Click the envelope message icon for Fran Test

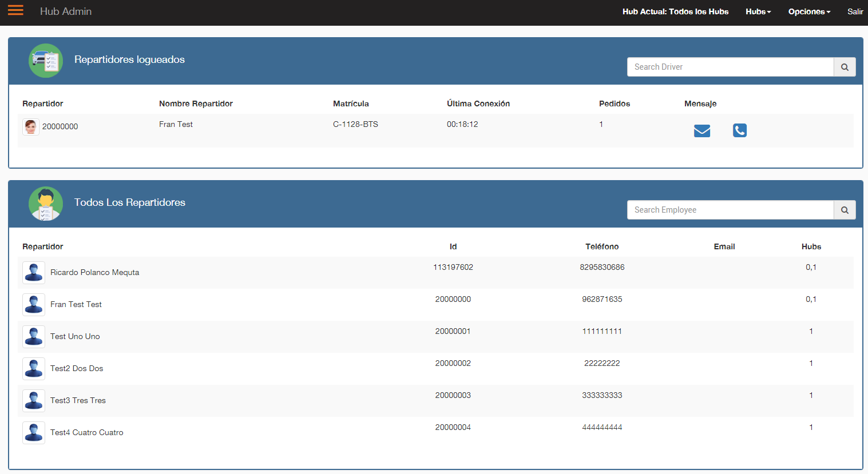pos(702,131)
